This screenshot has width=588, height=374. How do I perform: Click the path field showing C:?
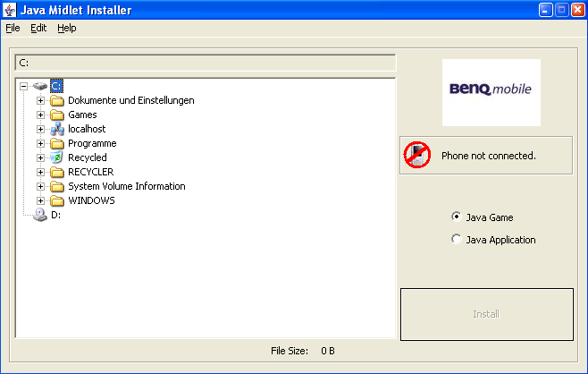point(206,63)
